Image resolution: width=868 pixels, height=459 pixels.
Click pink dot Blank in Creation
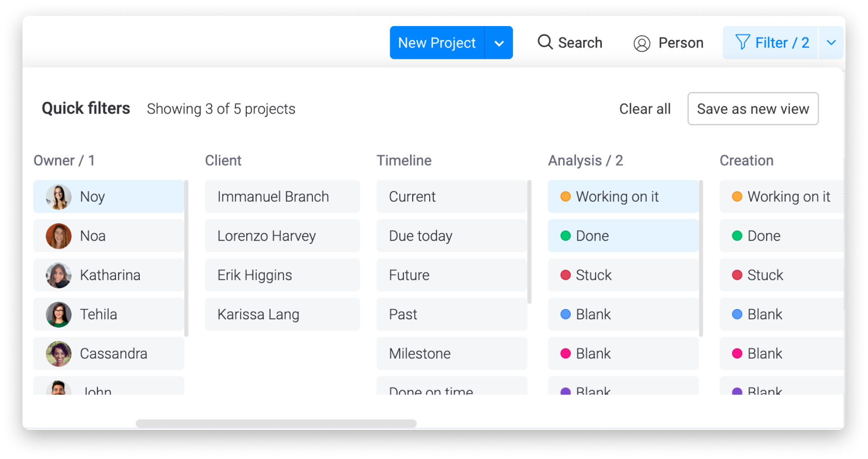[x=737, y=353]
